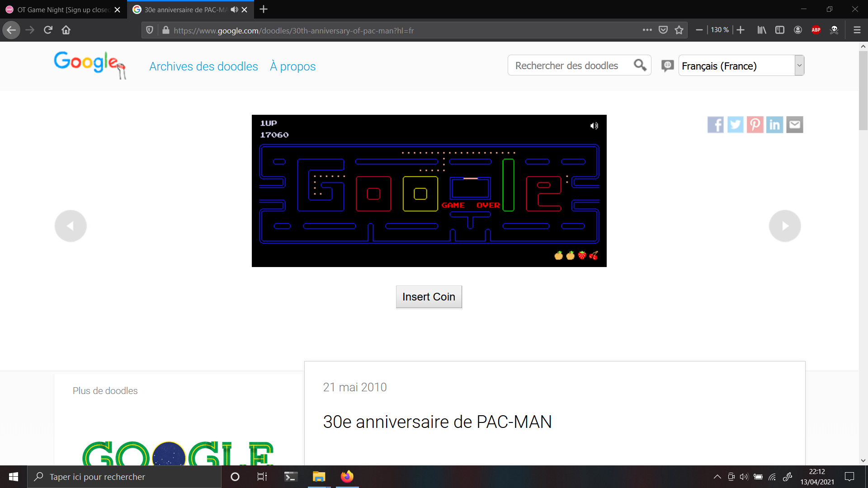Bookmark this page with the star
This screenshot has height=488, width=868.
[x=679, y=30]
